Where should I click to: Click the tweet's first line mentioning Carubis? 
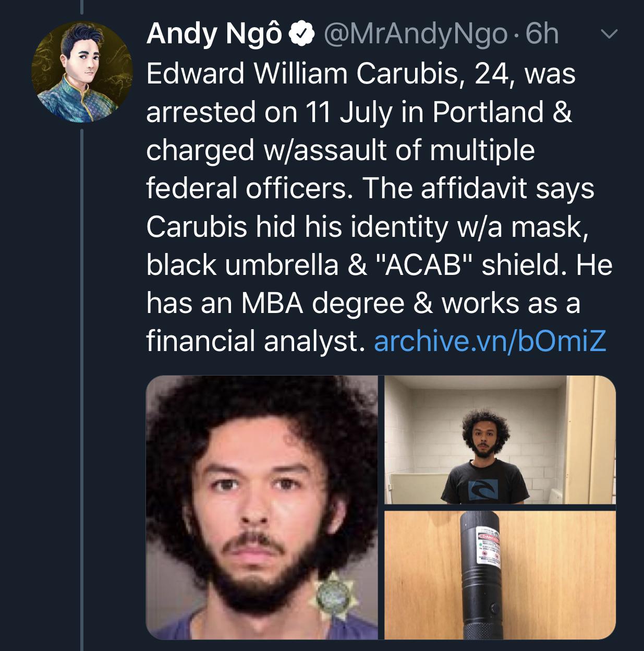pos(360,73)
